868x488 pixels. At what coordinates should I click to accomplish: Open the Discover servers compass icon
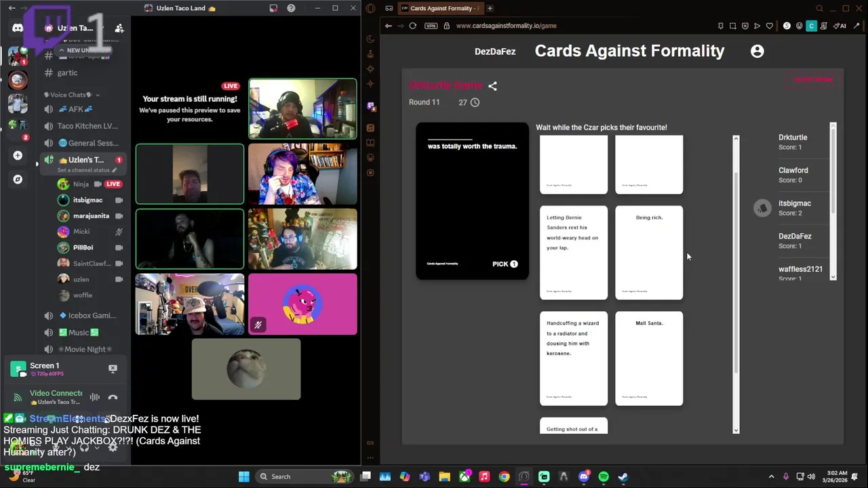pyautogui.click(x=18, y=180)
